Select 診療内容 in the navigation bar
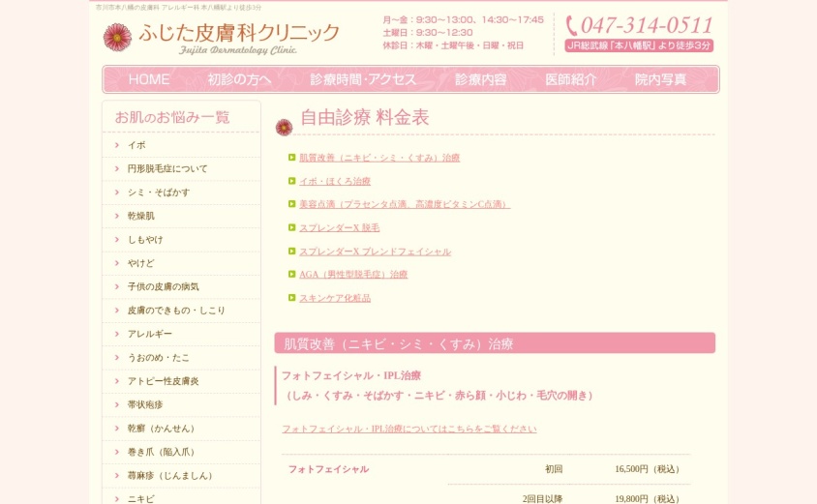This screenshot has height=504, width=817. [x=481, y=79]
